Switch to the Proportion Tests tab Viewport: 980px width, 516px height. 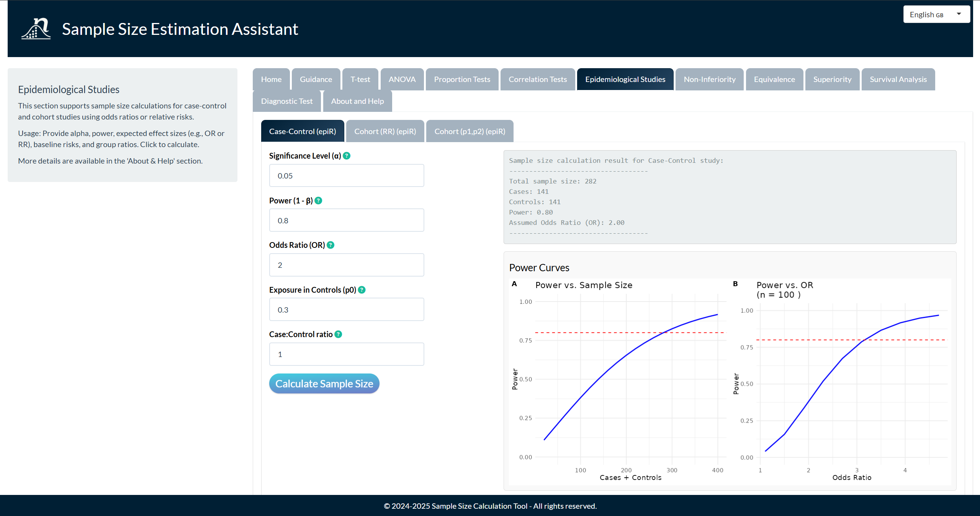tap(461, 79)
